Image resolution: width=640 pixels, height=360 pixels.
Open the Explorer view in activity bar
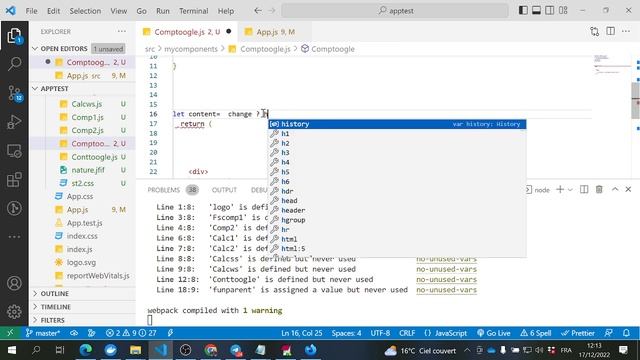[x=14, y=36]
